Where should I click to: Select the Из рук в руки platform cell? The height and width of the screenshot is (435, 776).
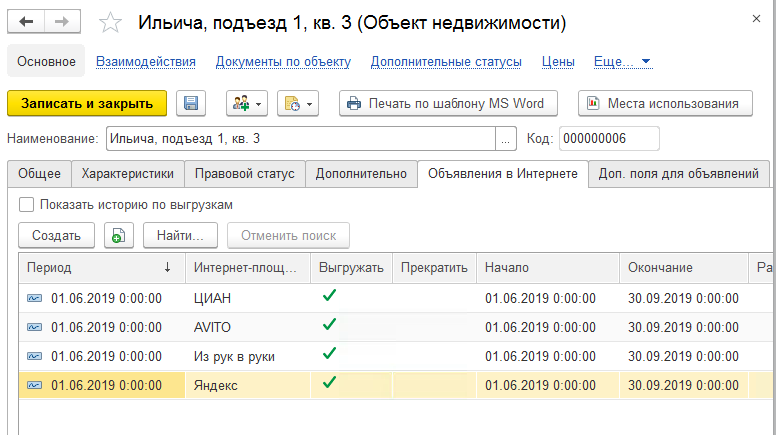tap(248, 356)
